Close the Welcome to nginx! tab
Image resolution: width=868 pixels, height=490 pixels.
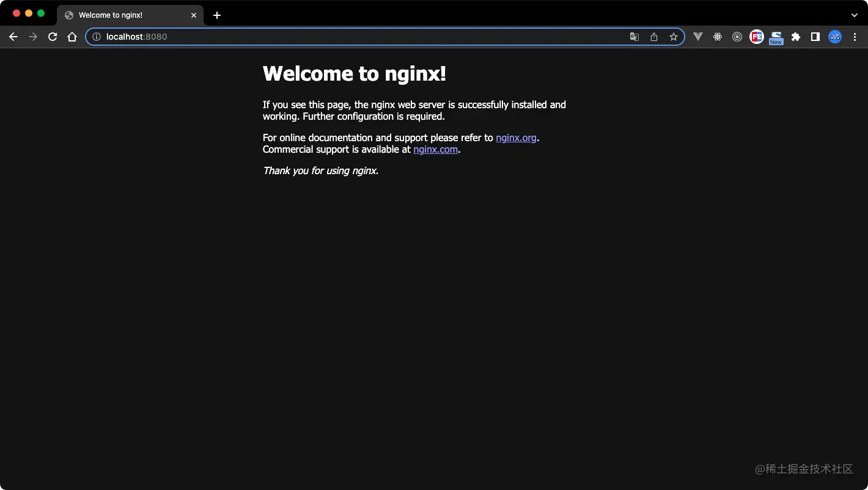click(194, 15)
